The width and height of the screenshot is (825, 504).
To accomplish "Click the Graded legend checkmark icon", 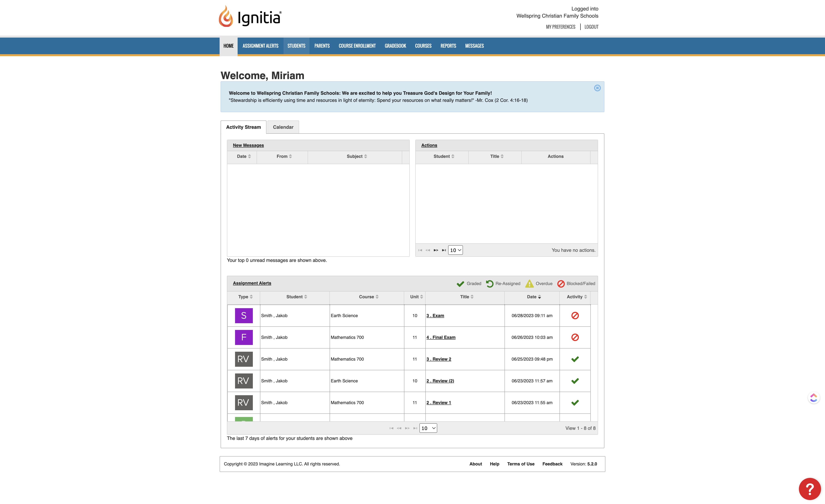I will (460, 284).
